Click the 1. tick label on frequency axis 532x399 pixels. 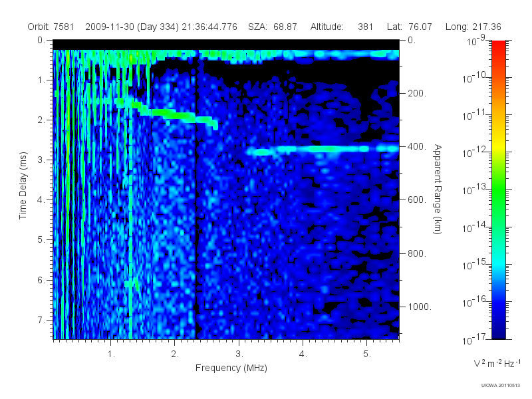tap(111, 354)
